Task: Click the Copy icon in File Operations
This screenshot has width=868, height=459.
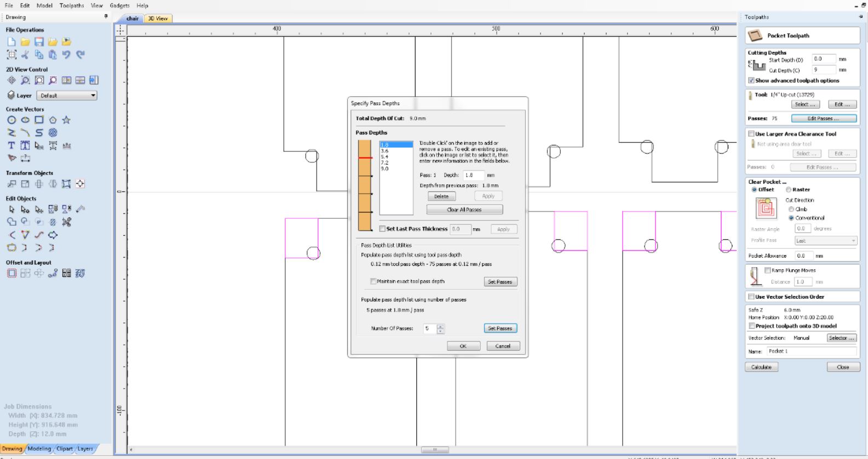Action: click(x=39, y=55)
